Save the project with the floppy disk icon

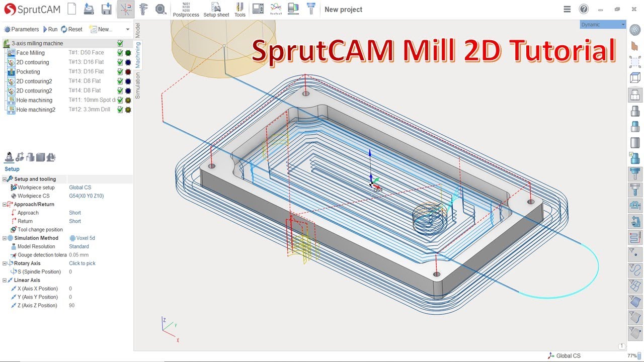click(106, 9)
